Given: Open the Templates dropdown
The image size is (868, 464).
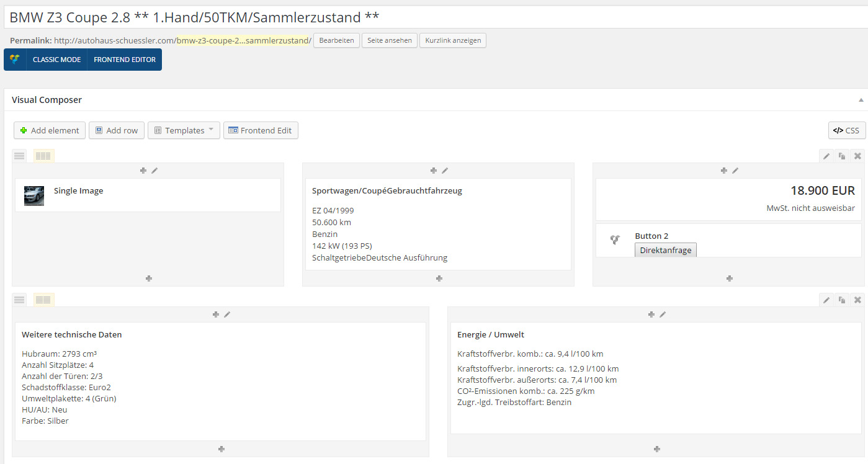Looking at the screenshot, I should coord(184,130).
